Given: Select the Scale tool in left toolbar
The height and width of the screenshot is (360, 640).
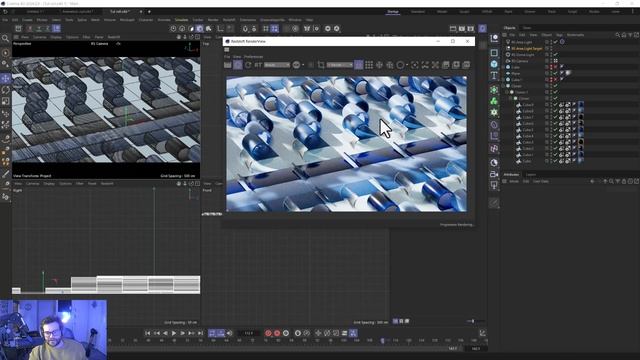Looking at the screenshot, I should pyautogui.click(x=6, y=101).
